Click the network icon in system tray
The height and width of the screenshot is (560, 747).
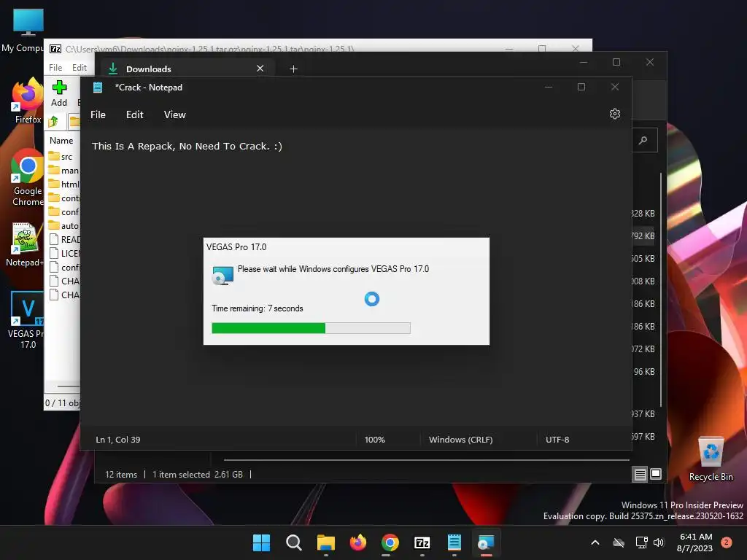click(x=641, y=542)
